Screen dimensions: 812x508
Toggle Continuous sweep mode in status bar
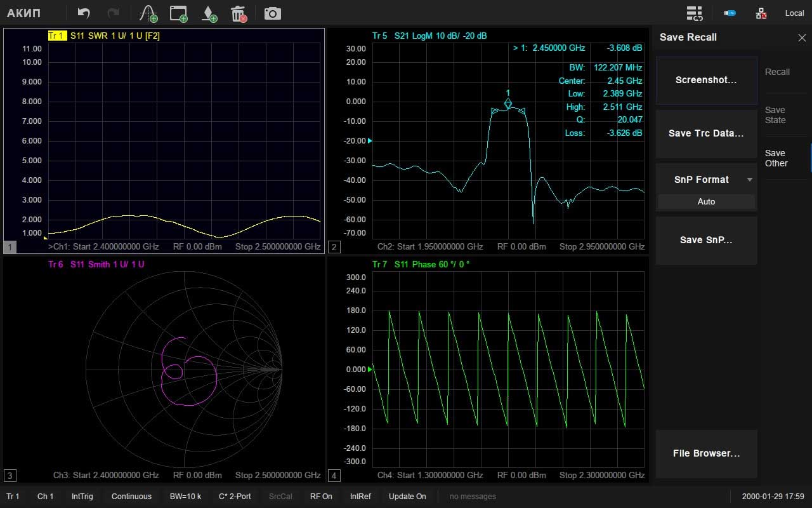coord(131,497)
